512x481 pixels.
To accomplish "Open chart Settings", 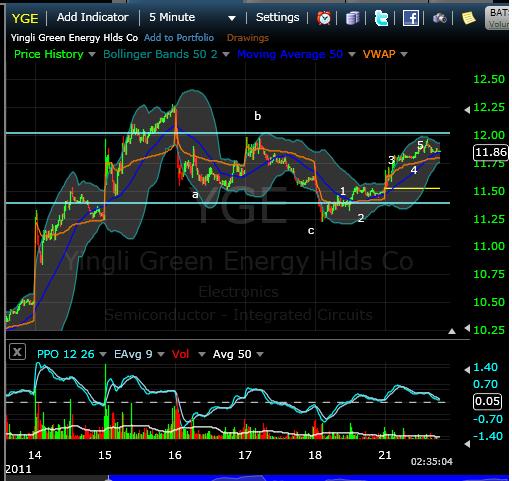I will [x=277, y=17].
